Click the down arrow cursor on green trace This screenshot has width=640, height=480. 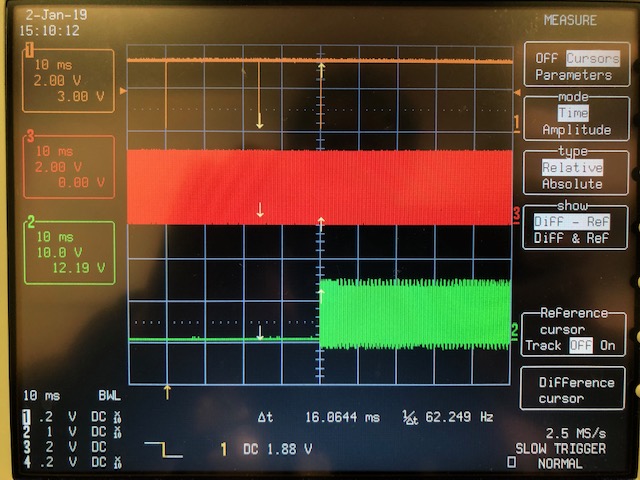tap(260, 333)
